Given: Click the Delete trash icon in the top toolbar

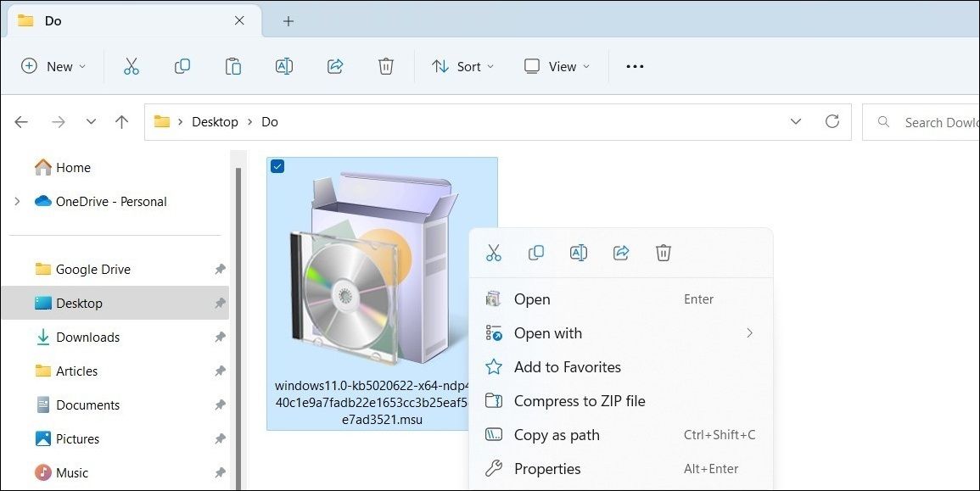Looking at the screenshot, I should (x=386, y=66).
